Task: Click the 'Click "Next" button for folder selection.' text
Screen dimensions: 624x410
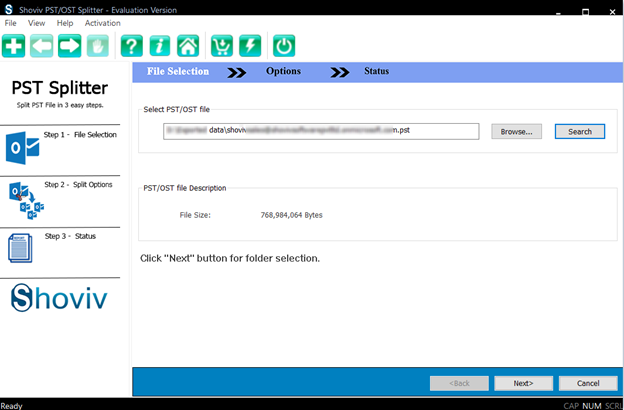Action: 230,258
